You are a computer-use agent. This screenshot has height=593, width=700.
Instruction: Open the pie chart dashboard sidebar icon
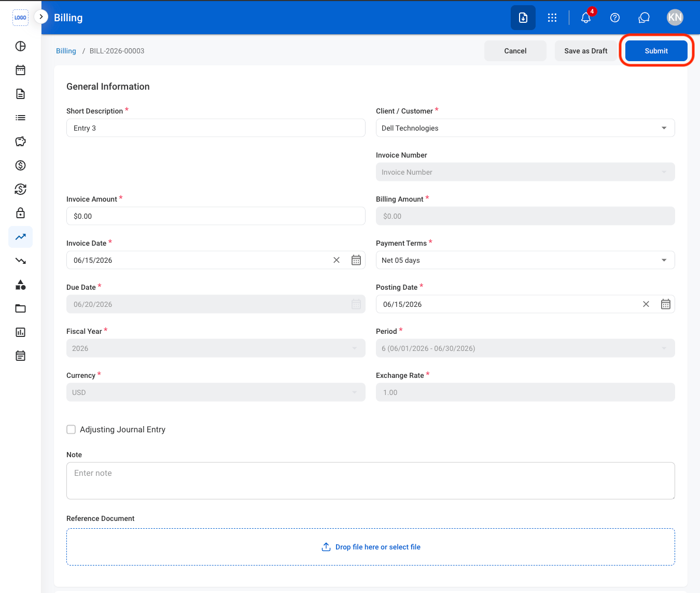[x=20, y=46]
